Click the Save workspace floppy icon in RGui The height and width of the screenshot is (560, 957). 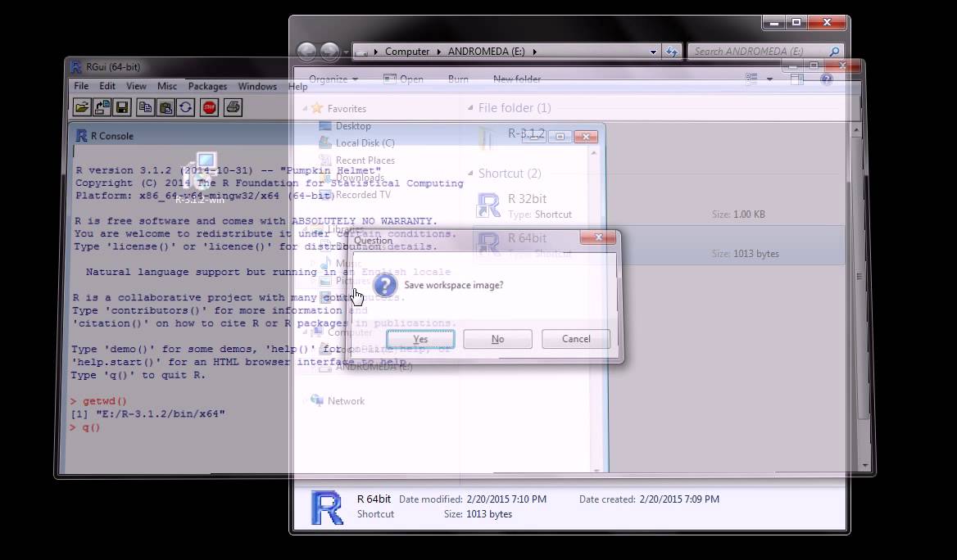(122, 107)
